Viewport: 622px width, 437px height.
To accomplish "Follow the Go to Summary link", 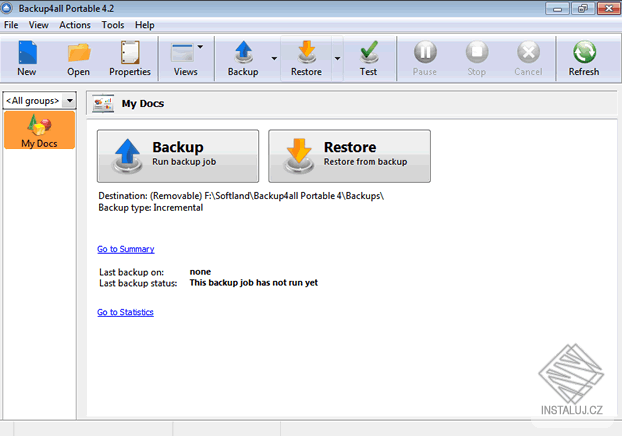I will click(126, 249).
